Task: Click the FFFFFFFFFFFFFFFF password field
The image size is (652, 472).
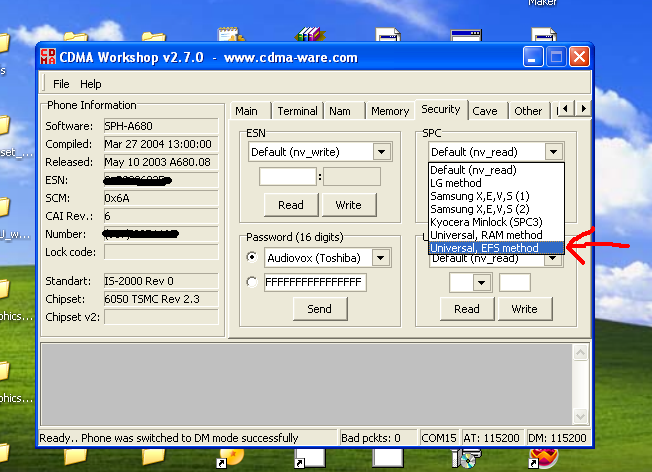Action: point(315,282)
